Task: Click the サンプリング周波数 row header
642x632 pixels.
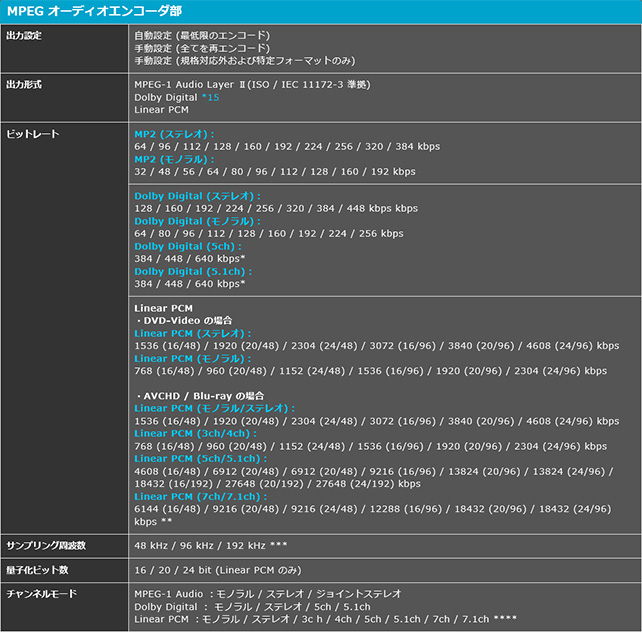Action: click(x=46, y=547)
